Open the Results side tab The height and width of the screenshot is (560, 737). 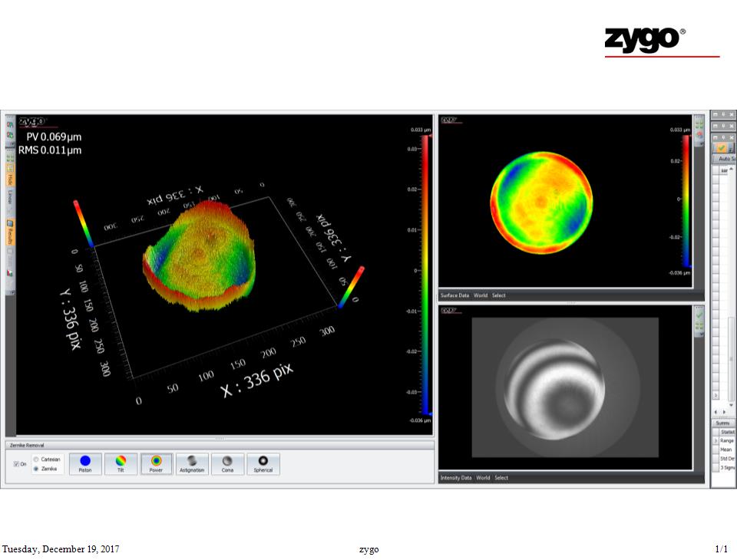tap(10, 231)
